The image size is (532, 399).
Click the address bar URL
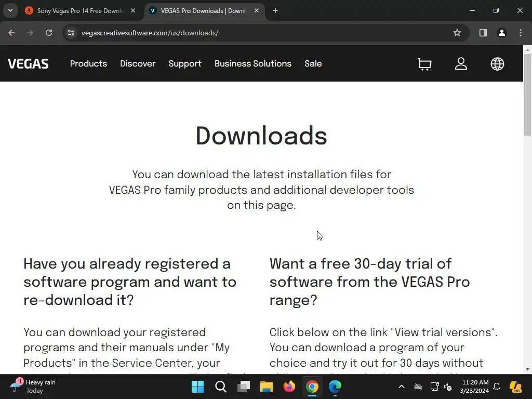coord(150,33)
